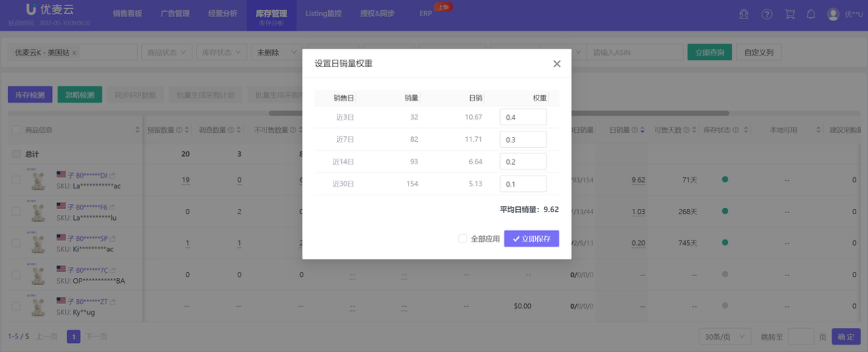Expand the 库存状态 dropdown
This screenshot has height=352, width=868.
pyautogui.click(x=222, y=52)
